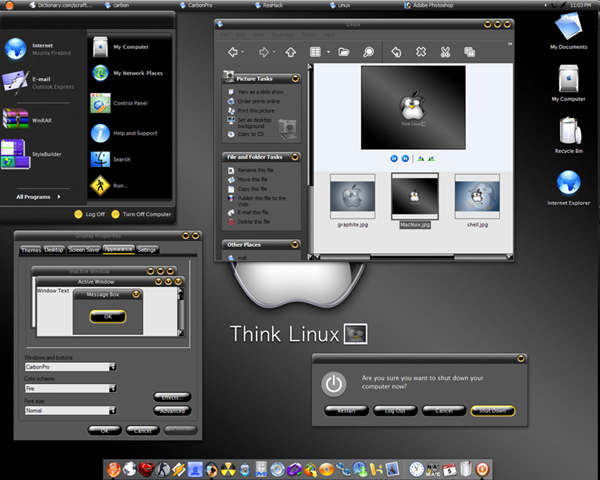Open Help and Support in the Start menu
This screenshot has height=480, width=600.
[124, 133]
